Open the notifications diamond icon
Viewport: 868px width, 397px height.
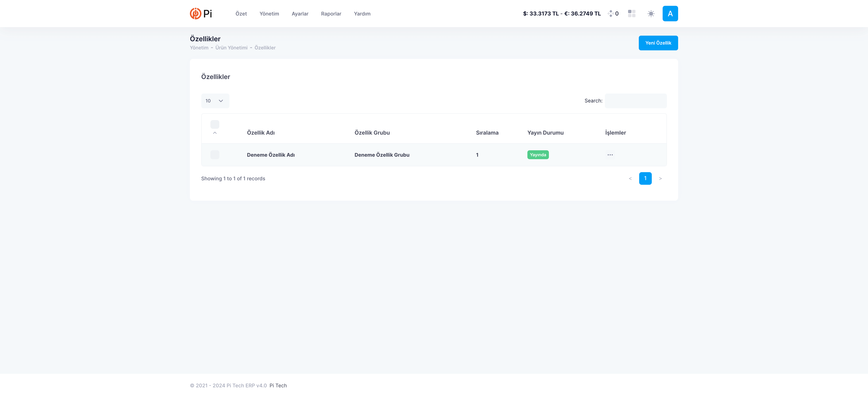(610, 14)
